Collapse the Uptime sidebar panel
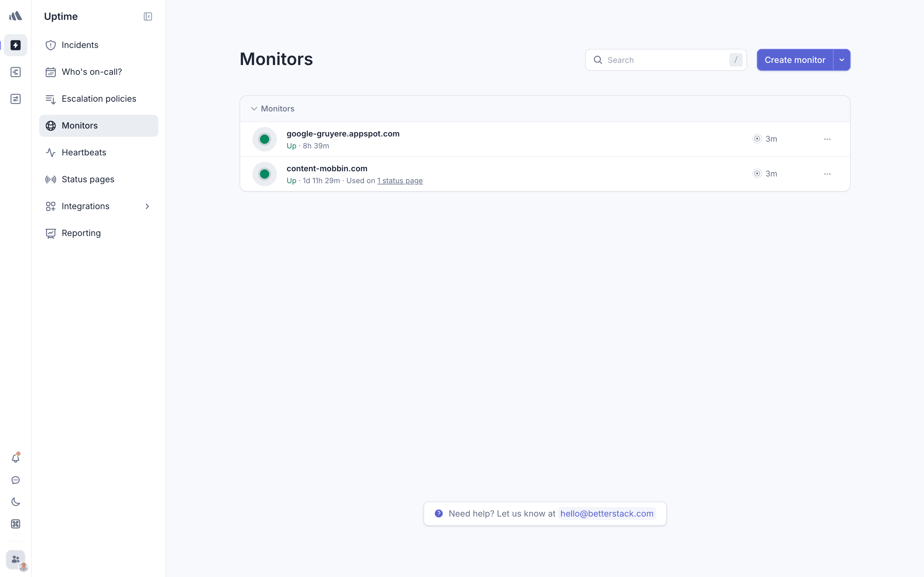The width and height of the screenshot is (924, 577). click(148, 16)
